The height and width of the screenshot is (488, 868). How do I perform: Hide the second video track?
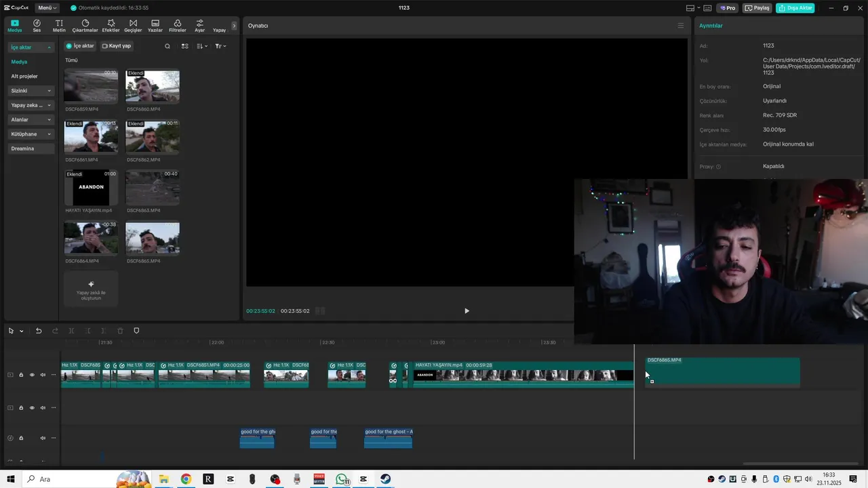coord(32,407)
